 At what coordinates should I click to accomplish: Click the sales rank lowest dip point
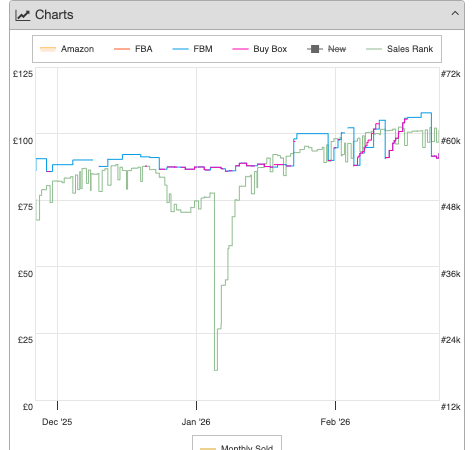tap(216, 370)
